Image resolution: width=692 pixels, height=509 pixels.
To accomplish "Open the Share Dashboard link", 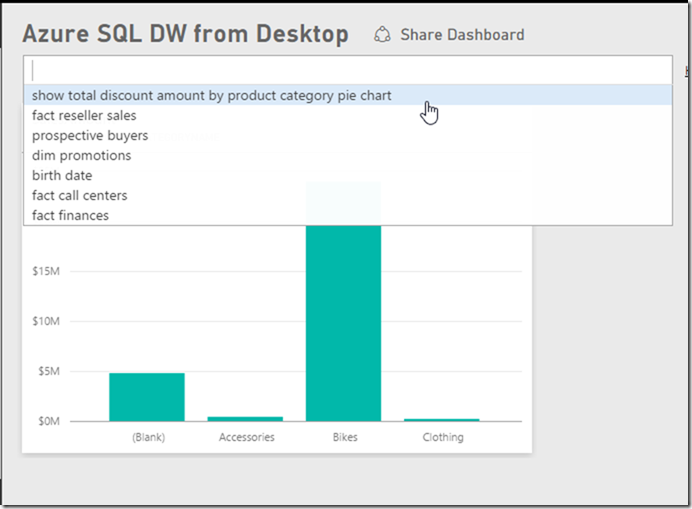I will (462, 35).
